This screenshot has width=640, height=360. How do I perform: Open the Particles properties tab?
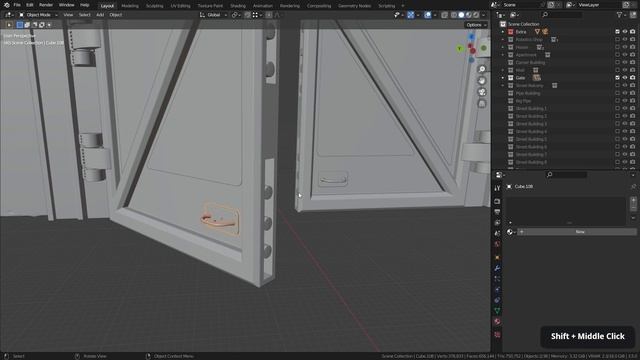click(497, 279)
